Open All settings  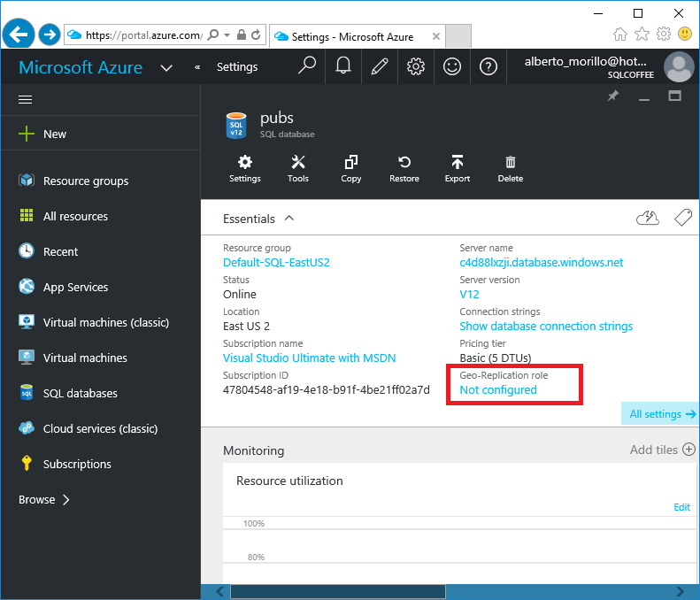[x=662, y=414]
